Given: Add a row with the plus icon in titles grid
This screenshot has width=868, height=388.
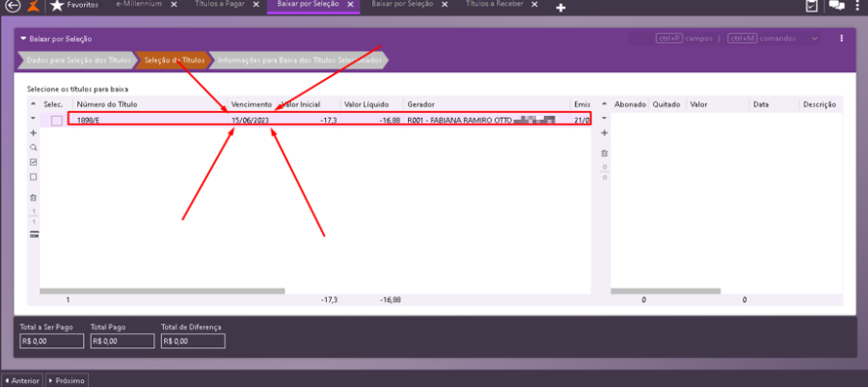Looking at the screenshot, I should click(x=33, y=133).
